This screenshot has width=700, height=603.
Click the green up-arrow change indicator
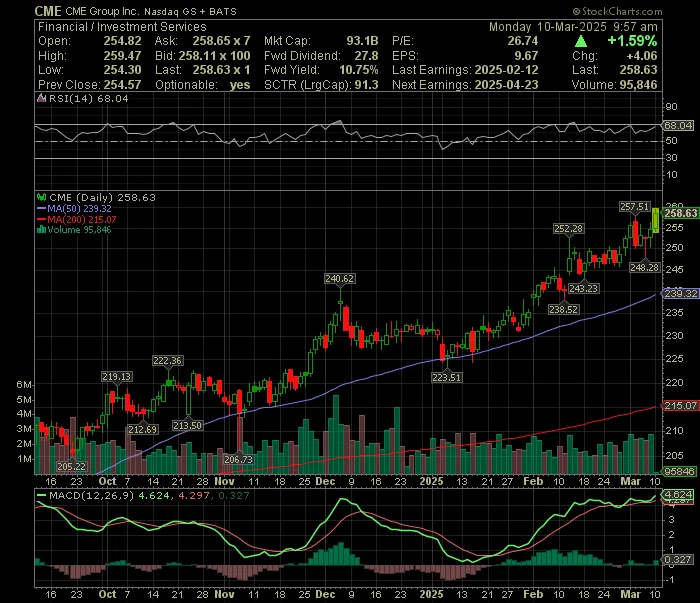(x=581, y=42)
